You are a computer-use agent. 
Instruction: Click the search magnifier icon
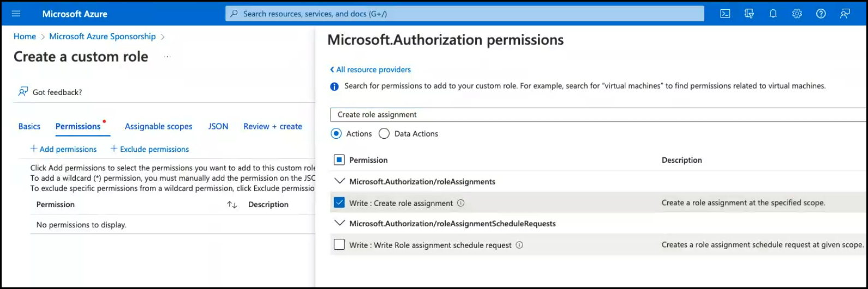235,14
